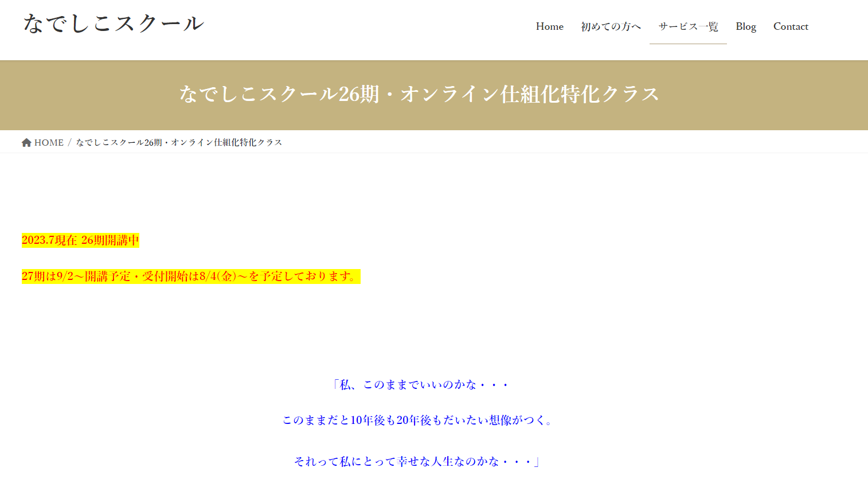Click the blue text 「私、このままでいいのかな

point(419,384)
